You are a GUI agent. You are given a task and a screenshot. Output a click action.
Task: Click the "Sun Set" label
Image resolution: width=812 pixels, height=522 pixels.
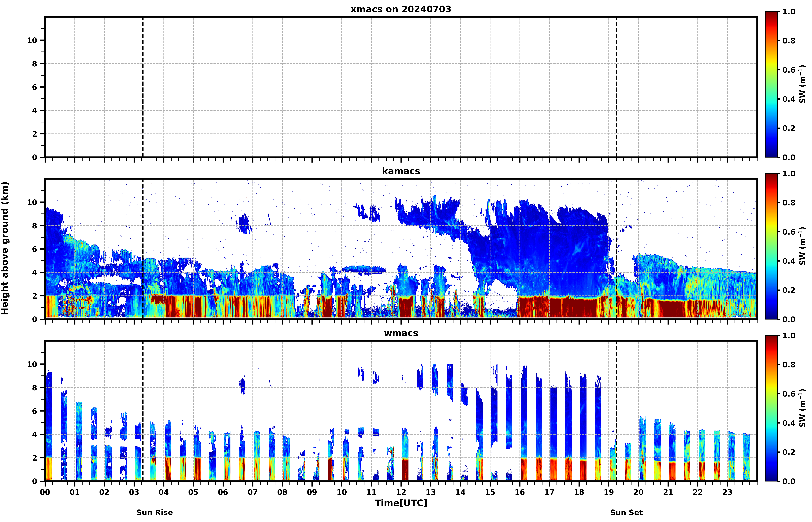626,512
